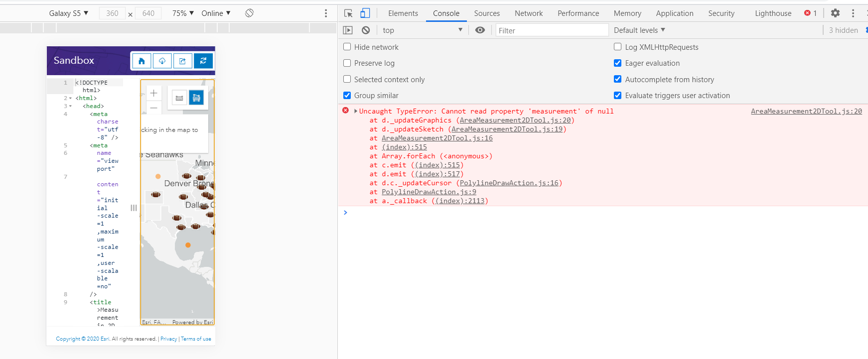Click the 3 hidden messages label
The height and width of the screenshot is (359, 868).
point(843,30)
